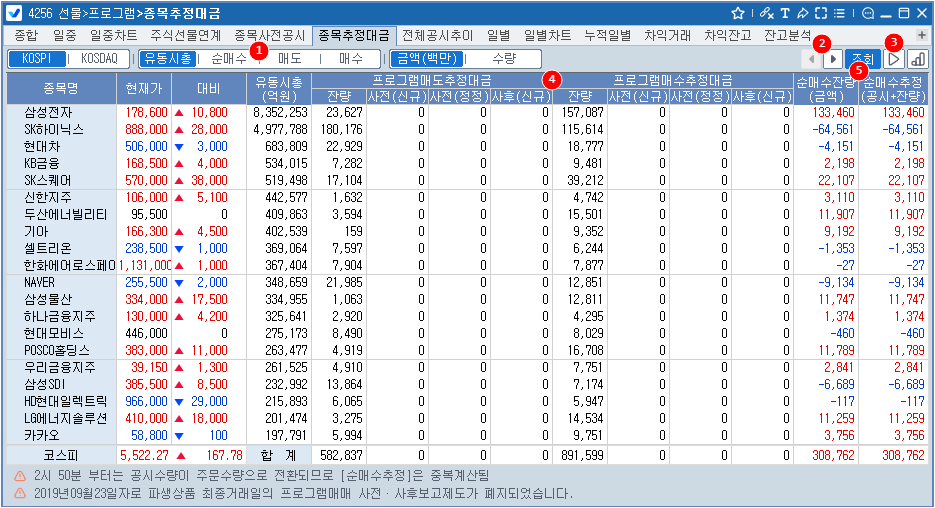
Task: Select the 매도 sort option
Action: click(x=289, y=59)
